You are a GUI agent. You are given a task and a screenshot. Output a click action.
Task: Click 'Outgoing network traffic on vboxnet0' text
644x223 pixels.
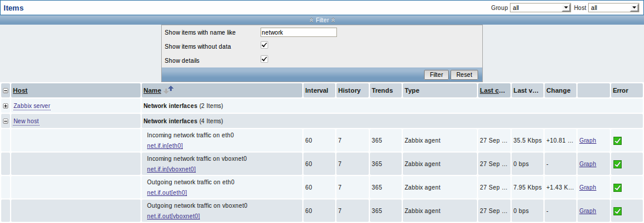[x=197, y=205]
